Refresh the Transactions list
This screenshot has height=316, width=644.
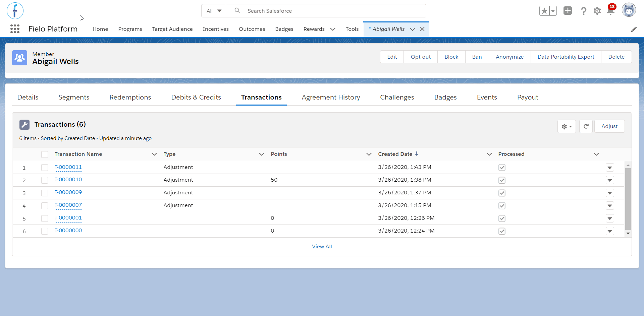tap(586, 126)
